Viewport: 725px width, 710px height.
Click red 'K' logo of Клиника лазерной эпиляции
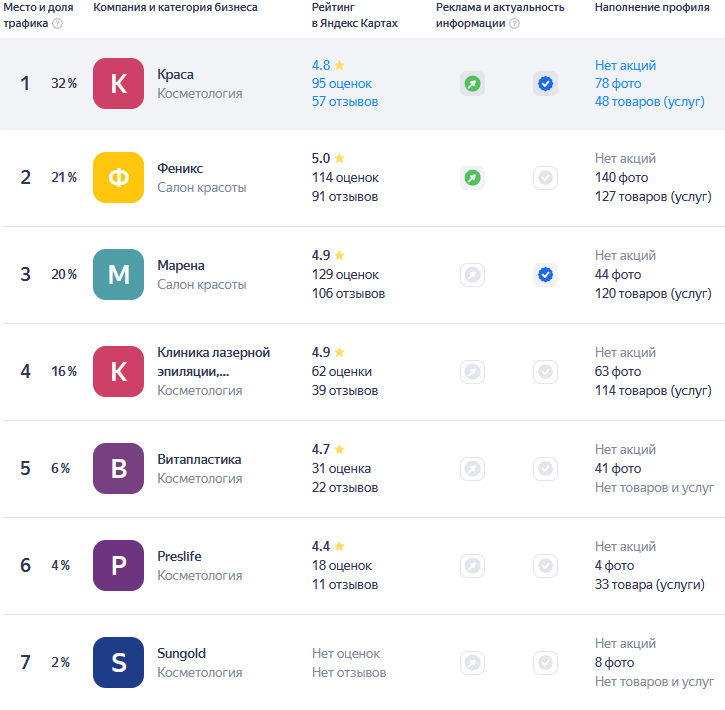click(x=118, y=372)
